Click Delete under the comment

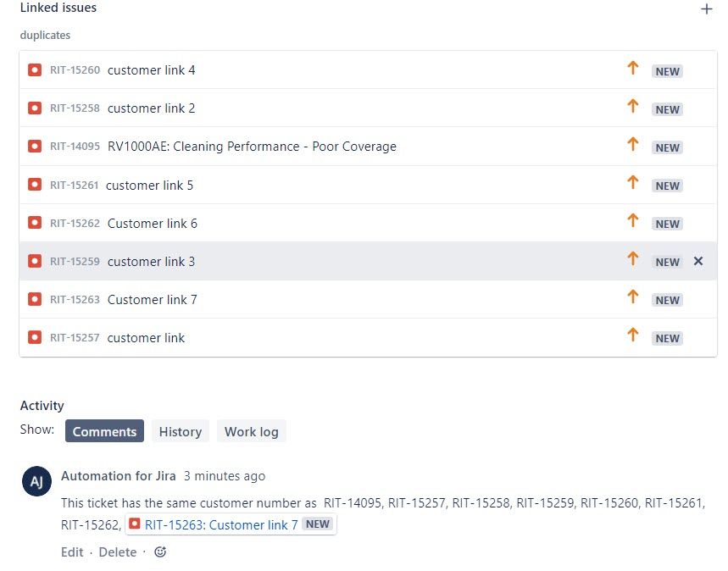pyautogui.click(x=117, y=552)
